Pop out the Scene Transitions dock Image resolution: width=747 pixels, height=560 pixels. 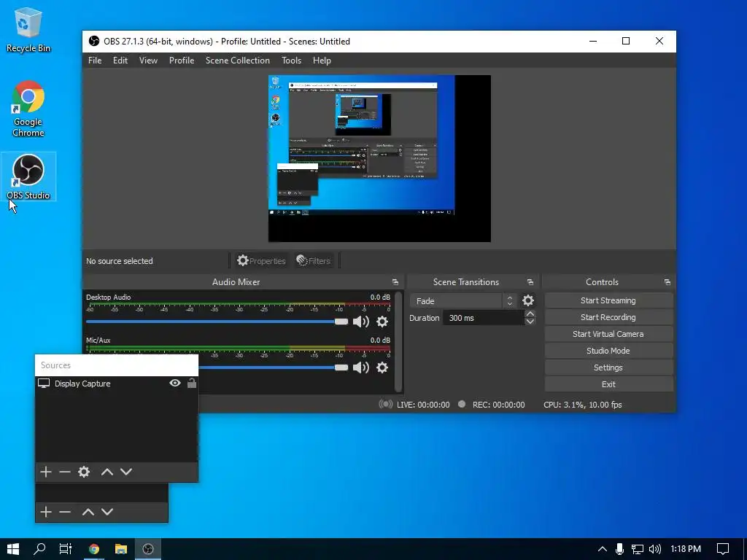[530, 282]
